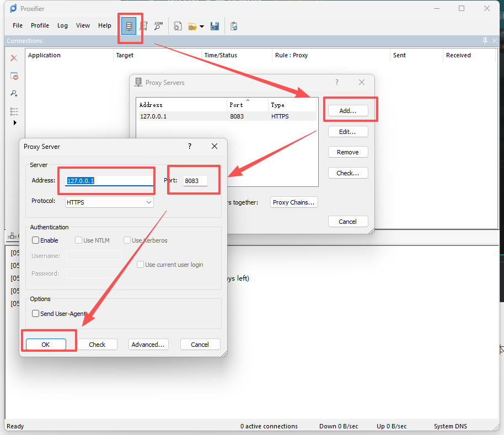Open the Log menu
Viewport: 504px width, 435px height.
pos(62,25)
